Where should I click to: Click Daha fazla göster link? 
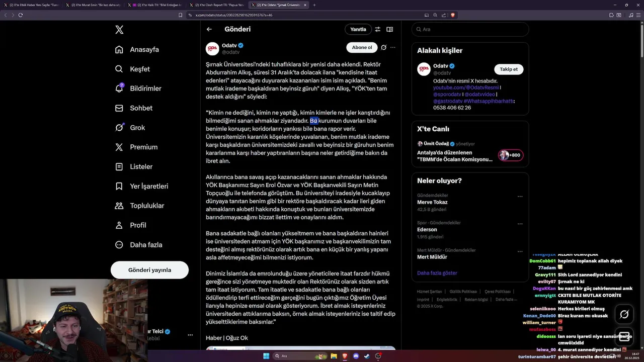[x=437, y=273]
